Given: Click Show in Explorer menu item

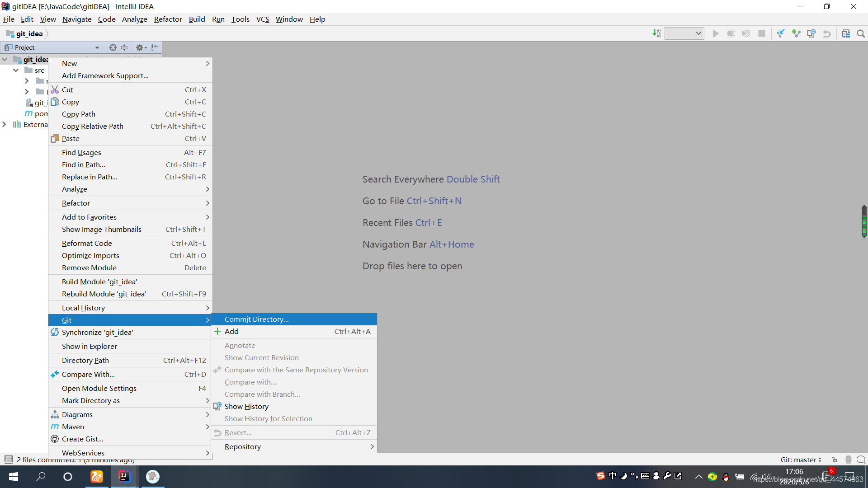Looking at the screenshot, I should 130,346.
